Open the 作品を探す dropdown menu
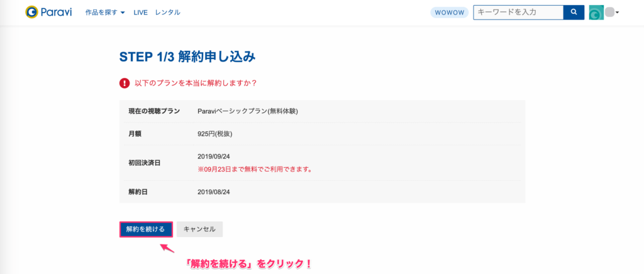The image size is (644, 274). (x=105, y=13)
